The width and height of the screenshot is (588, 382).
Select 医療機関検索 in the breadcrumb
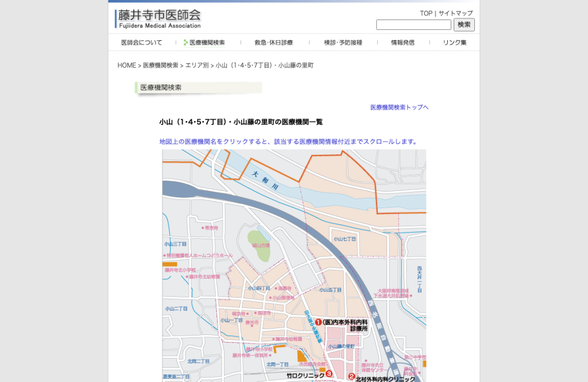pos(161,65)
